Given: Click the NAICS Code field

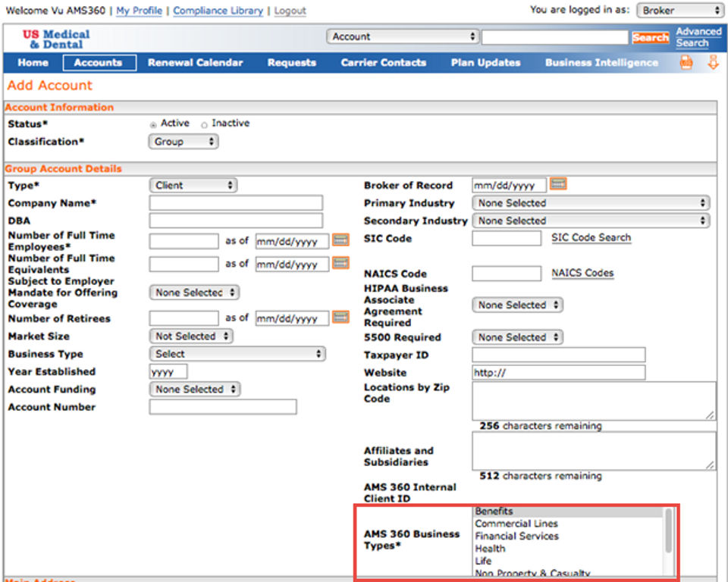Looking at the screenshot, I should 507,274.
